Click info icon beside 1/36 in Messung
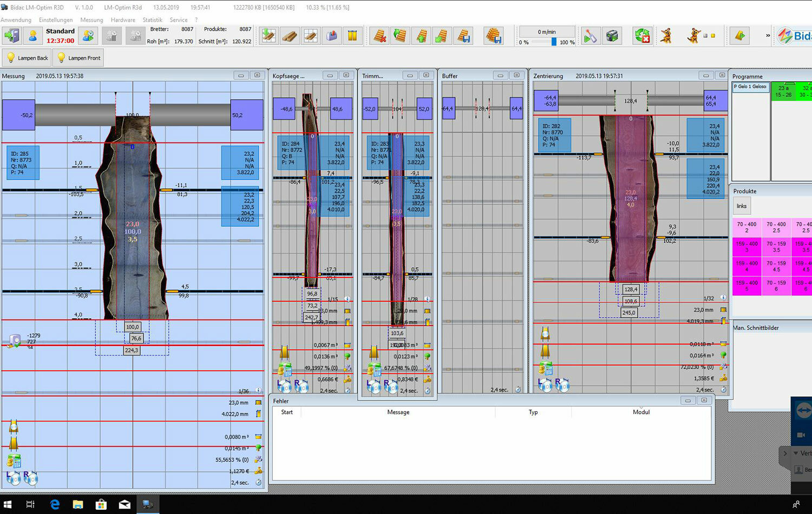This screenshot has height=514, width=812. click(x=258, y=391)
